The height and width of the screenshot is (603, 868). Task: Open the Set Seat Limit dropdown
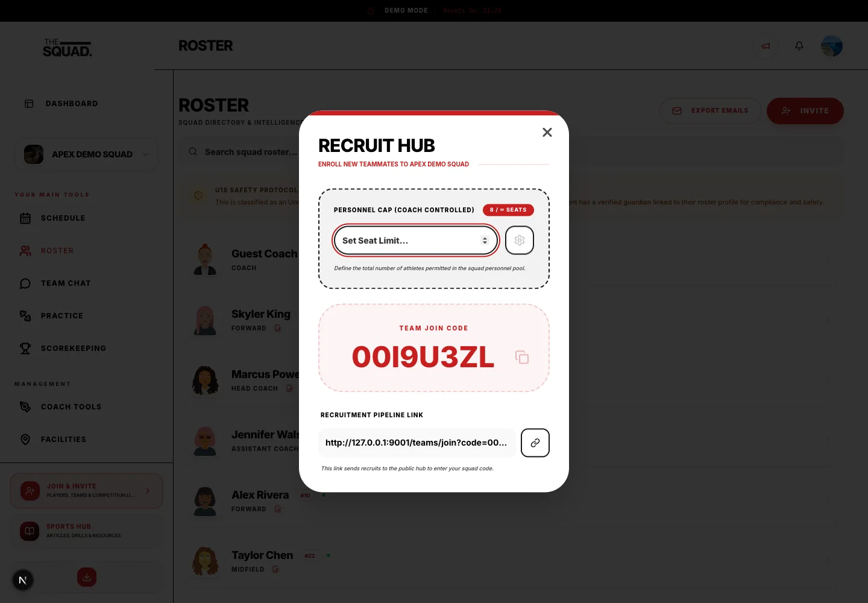[x=415, y=241]
